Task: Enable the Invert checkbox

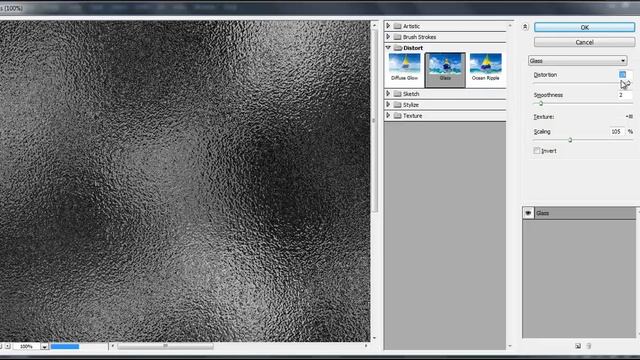Action: (x=537, y=151)
